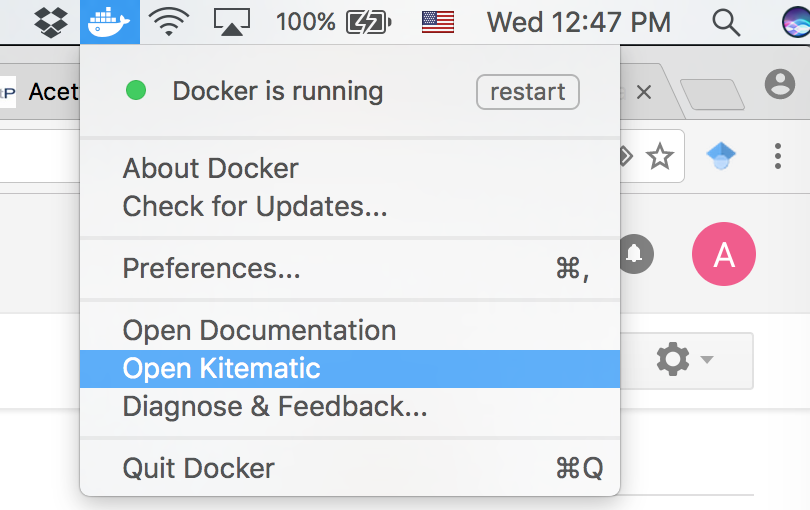Click the Siri icon
The height and width of the screenshot is (510, 810).
(796, 23)
